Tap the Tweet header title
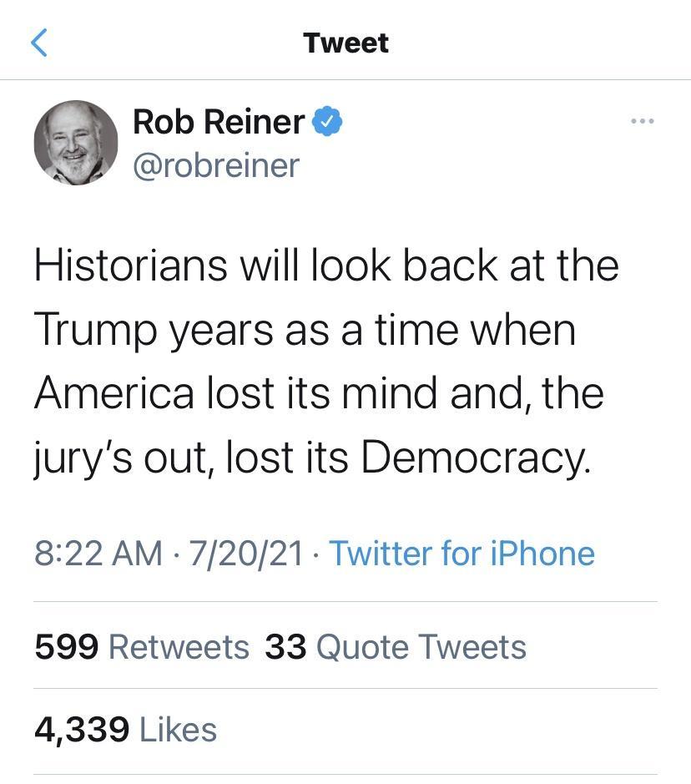This screenshot has height=784, width=691. click(345, 43)
